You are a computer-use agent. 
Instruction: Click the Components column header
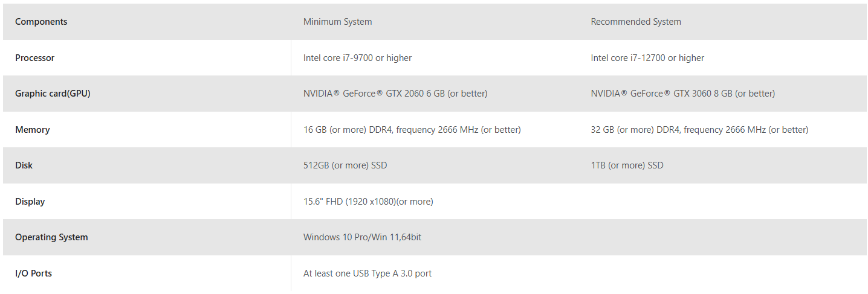41,22
